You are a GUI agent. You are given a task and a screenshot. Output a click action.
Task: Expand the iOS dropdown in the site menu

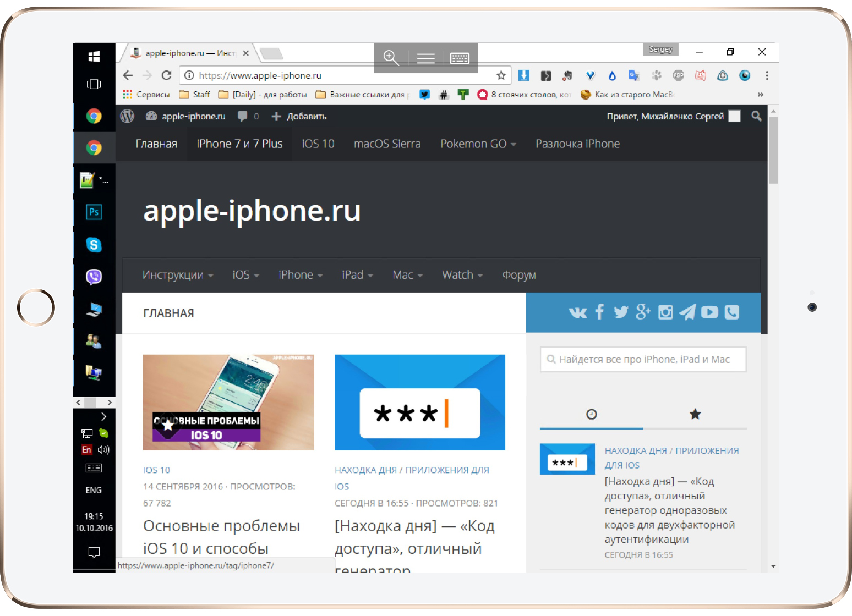click(246, 275)
